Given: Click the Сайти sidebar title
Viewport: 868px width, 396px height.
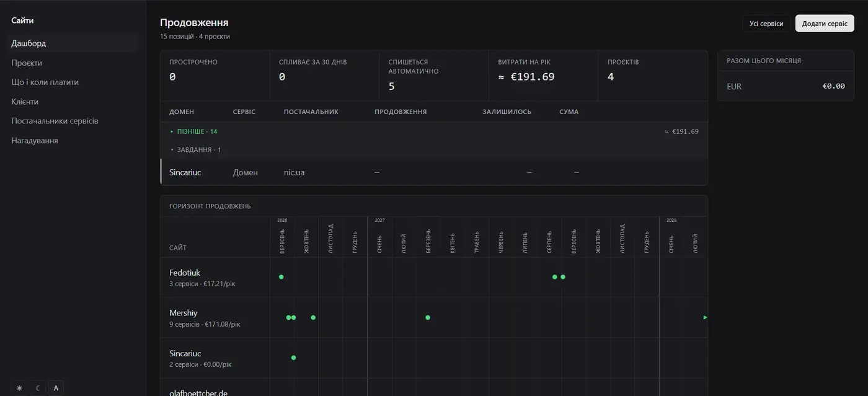Looking at the screenshot, I should point(22,20).
